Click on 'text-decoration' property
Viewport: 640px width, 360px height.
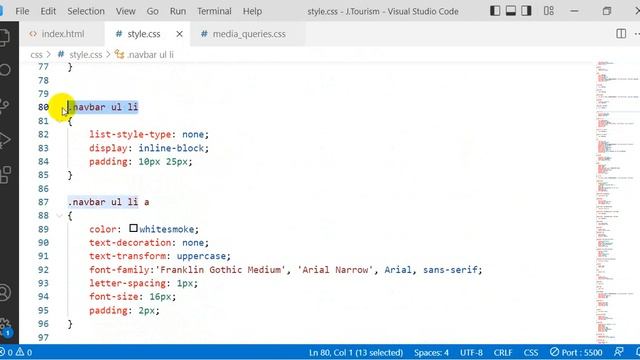[130, 243]
